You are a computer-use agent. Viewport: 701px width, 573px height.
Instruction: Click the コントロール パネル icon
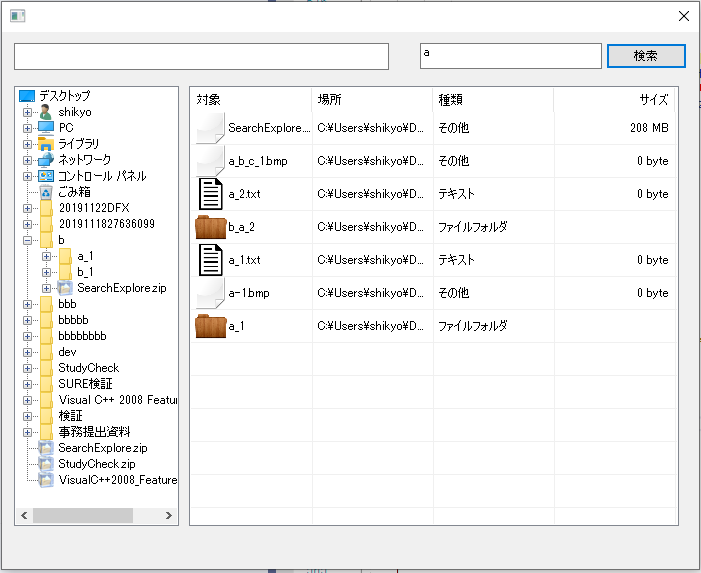(46, 176)
